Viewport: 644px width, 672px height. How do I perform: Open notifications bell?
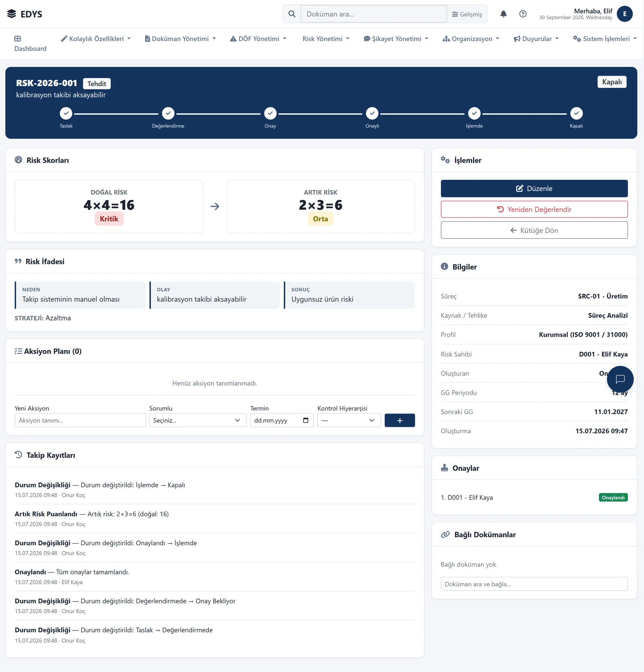coord(503,14)
